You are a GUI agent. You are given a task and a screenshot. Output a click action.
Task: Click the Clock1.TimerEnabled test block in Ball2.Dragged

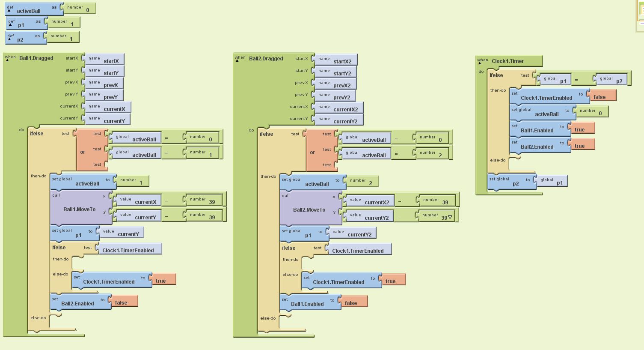pos(359,250)
